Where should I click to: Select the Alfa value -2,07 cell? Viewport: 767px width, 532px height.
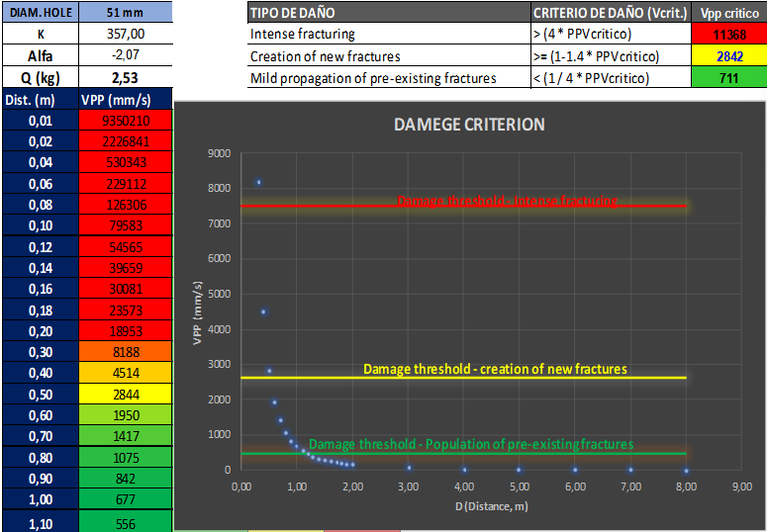click(x=126, y=55)
